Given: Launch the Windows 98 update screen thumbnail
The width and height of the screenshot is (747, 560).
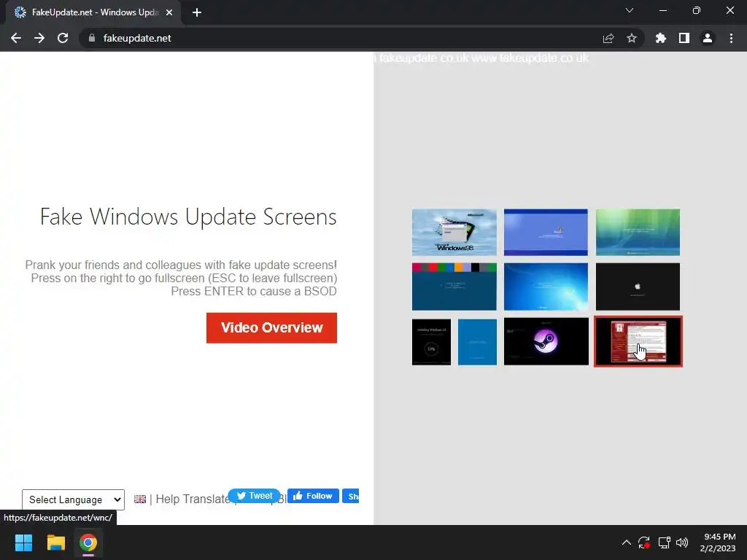Looking at the screenshot, I should [454, 233].
